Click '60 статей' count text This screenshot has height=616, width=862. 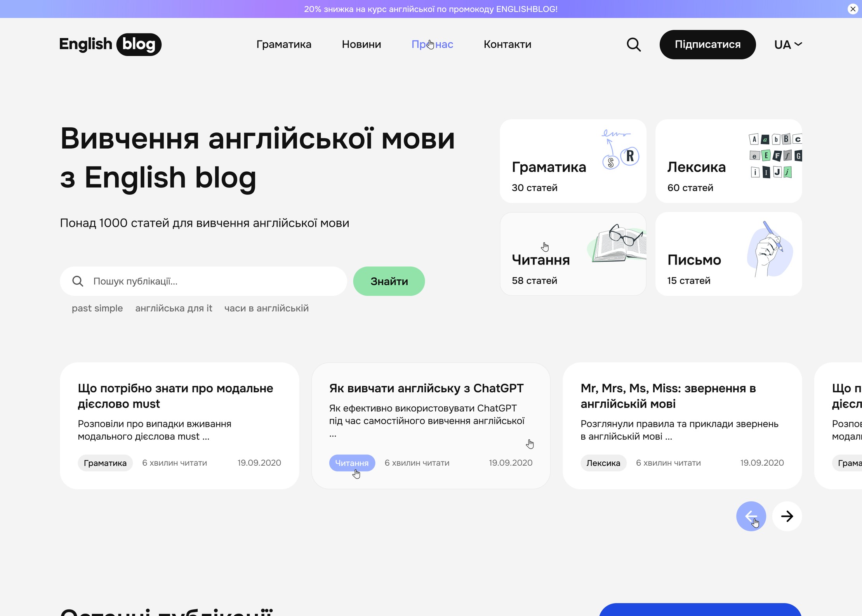pos(690,188)
